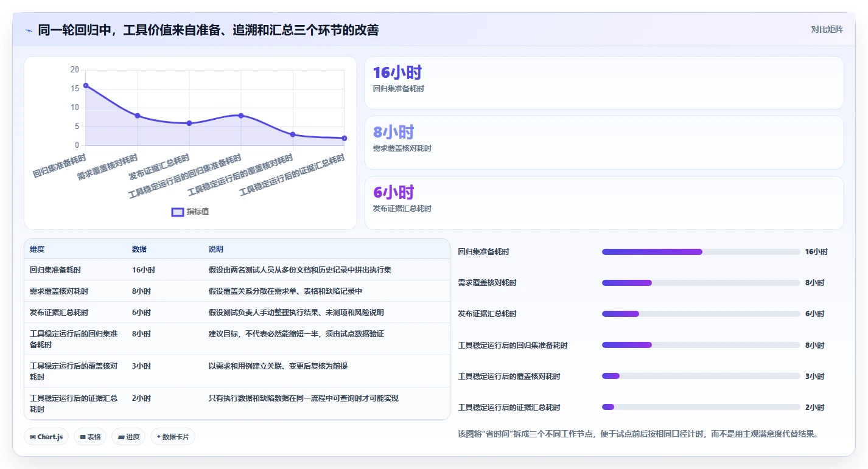Click the 维度 table column header

tap(37, 249)
